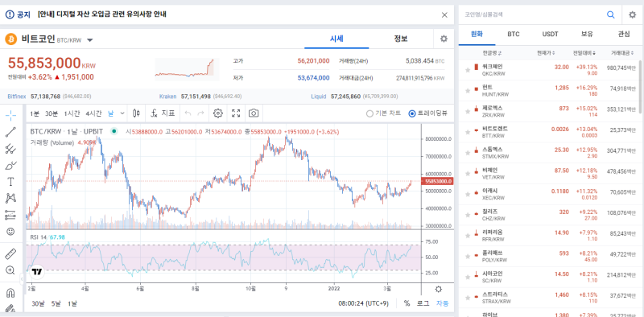This screenshot has height=317, width=644.
Task: Favorite 쿼크체인 with its star
Action: point(468,70)
